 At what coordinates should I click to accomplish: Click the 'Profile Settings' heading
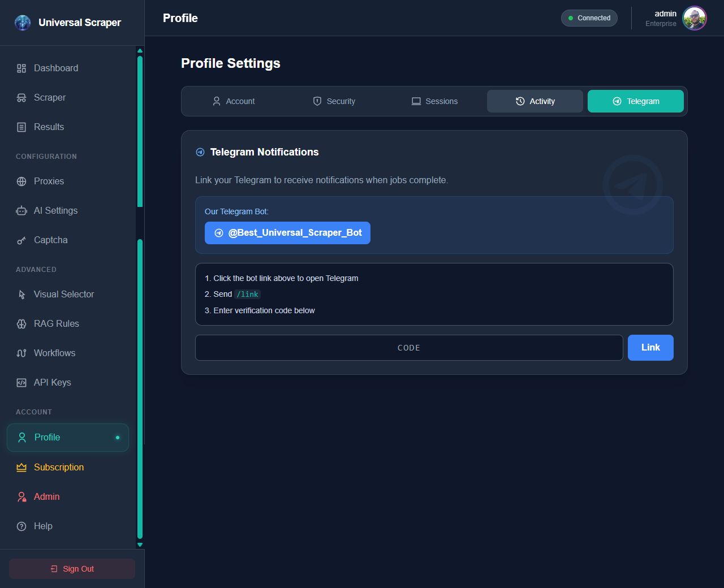(231, 63)
